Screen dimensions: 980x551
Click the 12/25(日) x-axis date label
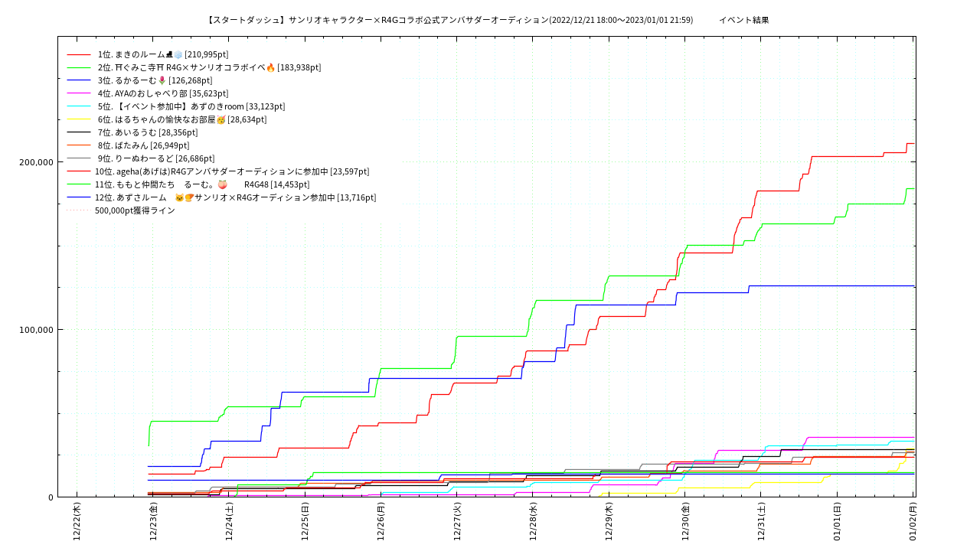pyautogui.click(x=305, y=522)
